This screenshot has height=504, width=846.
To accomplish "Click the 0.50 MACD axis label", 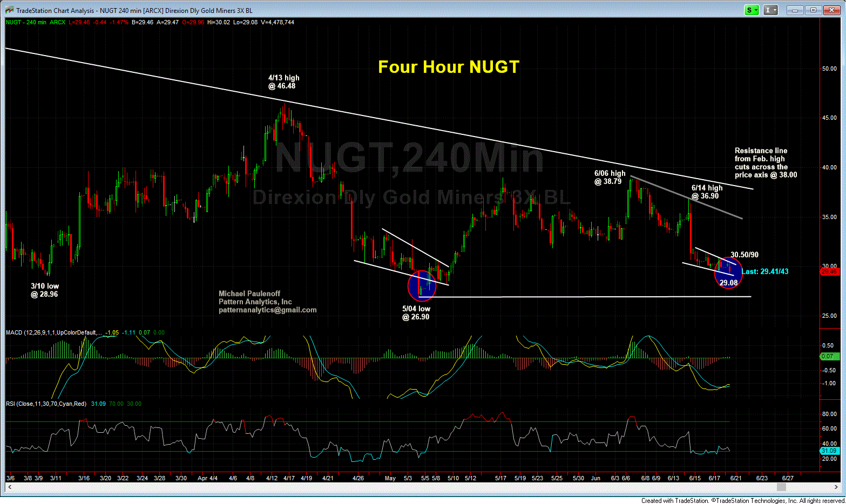I will 829,346.
